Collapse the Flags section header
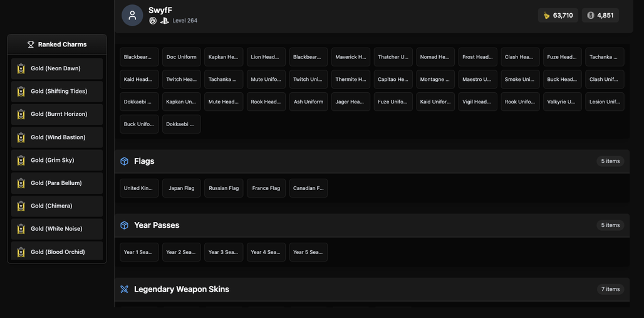Screen dimensions: 644x318 pyautogui.click(x=372, y=161)
